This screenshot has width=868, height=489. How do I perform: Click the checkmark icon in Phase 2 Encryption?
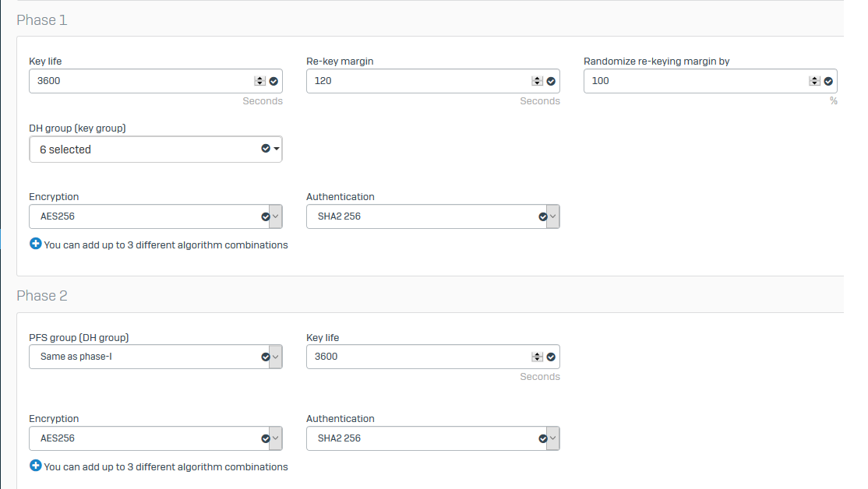(266, 438)
